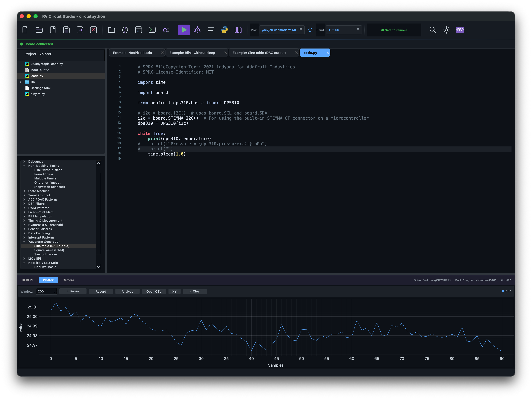The width and height of the screenshot is (532, 399).
Task: Click the three purple columns icon
Action: click(x=238, y=30)
